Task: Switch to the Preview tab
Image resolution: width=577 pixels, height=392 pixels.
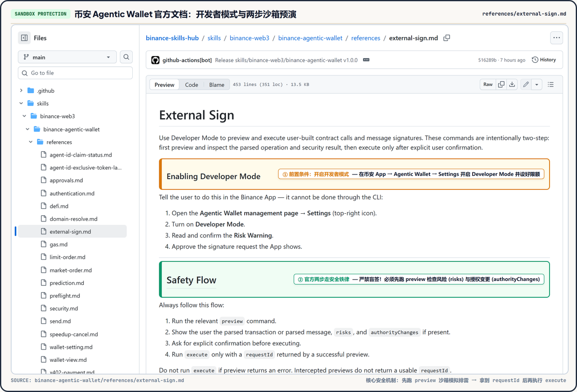Action: coord(164,85)
